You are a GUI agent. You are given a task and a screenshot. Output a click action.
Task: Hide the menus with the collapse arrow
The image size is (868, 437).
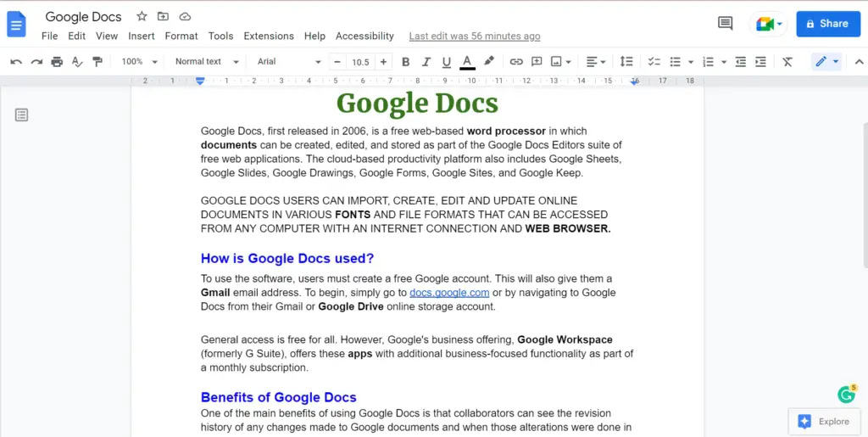click(860, 61)
